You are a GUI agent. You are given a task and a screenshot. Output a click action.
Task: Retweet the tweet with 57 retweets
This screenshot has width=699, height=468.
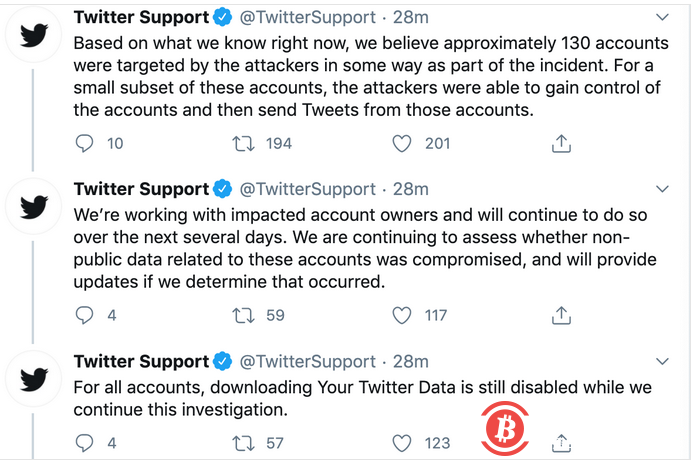pyautogui.click(x=242, y=442)
